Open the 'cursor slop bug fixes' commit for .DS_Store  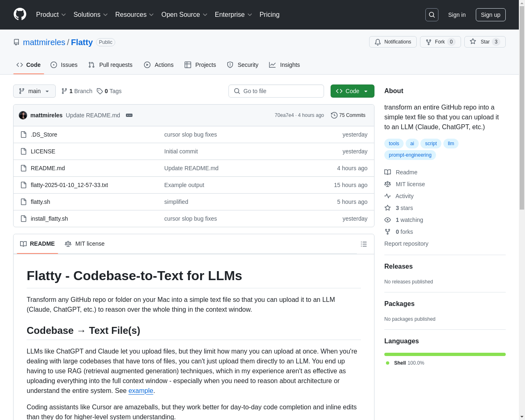(x=190, y=135)
